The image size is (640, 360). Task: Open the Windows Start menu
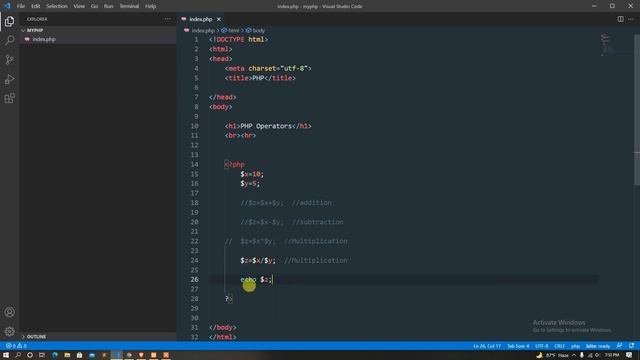(6, 355)
